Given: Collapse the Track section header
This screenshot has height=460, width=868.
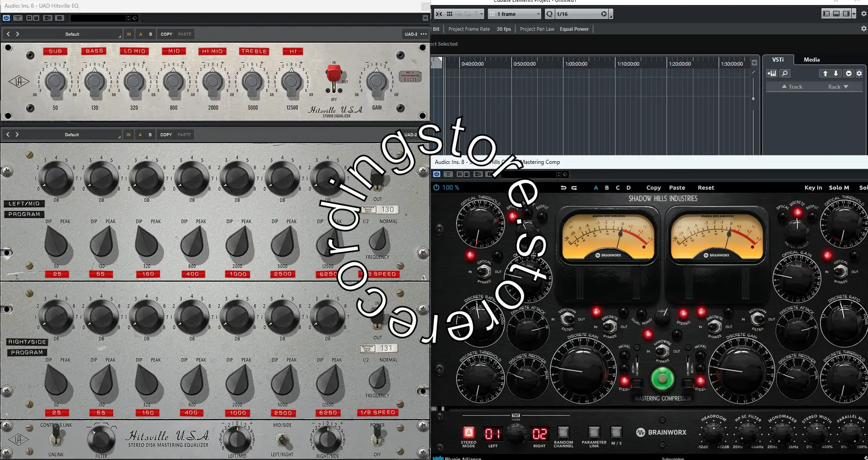Looking at the screenshot, I should point(792,87).
